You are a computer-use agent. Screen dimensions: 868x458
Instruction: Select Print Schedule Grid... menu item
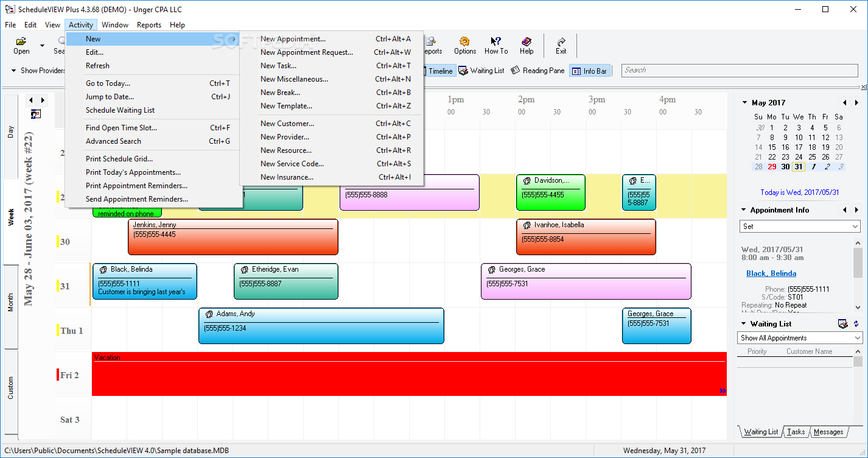[x=154, y=159]
